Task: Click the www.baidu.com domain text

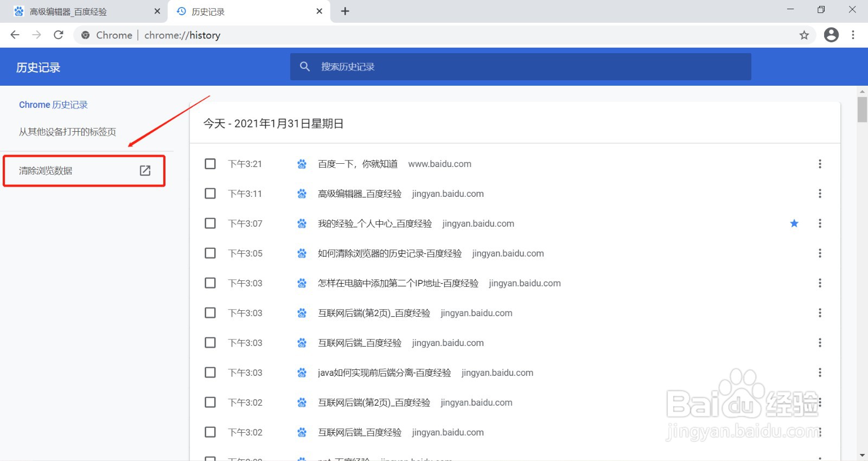Action: click(439, 164)
